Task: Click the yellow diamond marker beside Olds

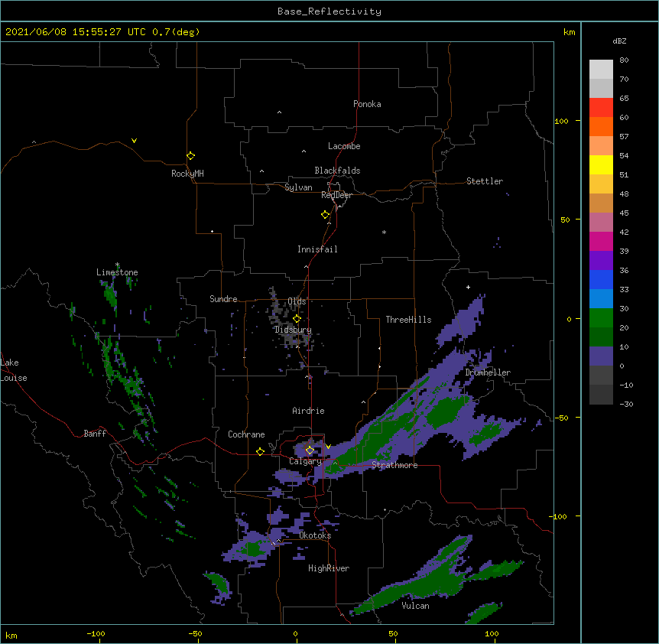Action: [297, 318]
